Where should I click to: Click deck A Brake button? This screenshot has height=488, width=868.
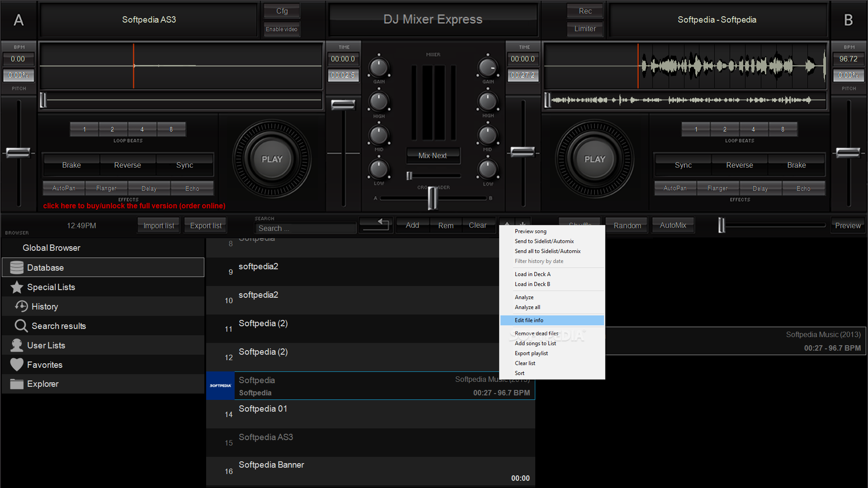click(71, 165)
